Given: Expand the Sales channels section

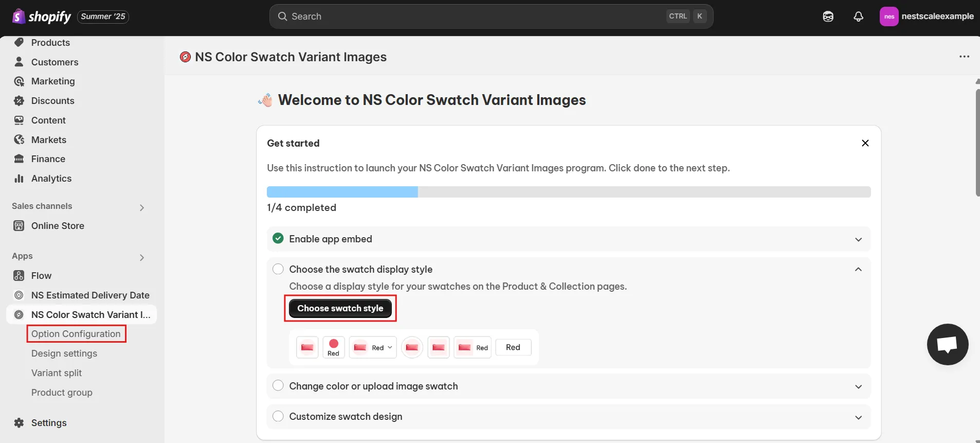Looking at the screenshot, I should pos(142,208).
